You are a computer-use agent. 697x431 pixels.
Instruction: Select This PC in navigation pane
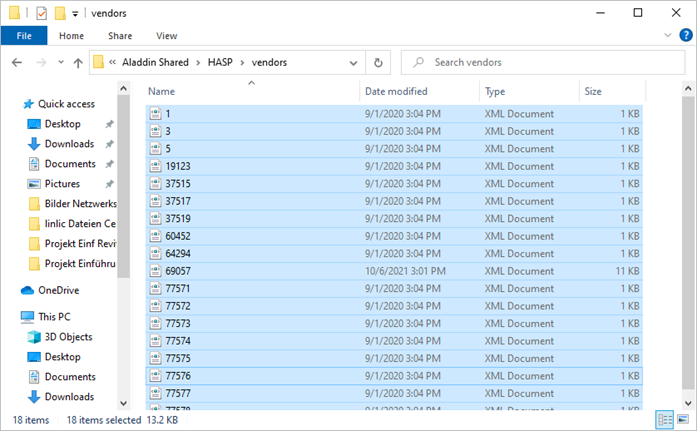54,317
